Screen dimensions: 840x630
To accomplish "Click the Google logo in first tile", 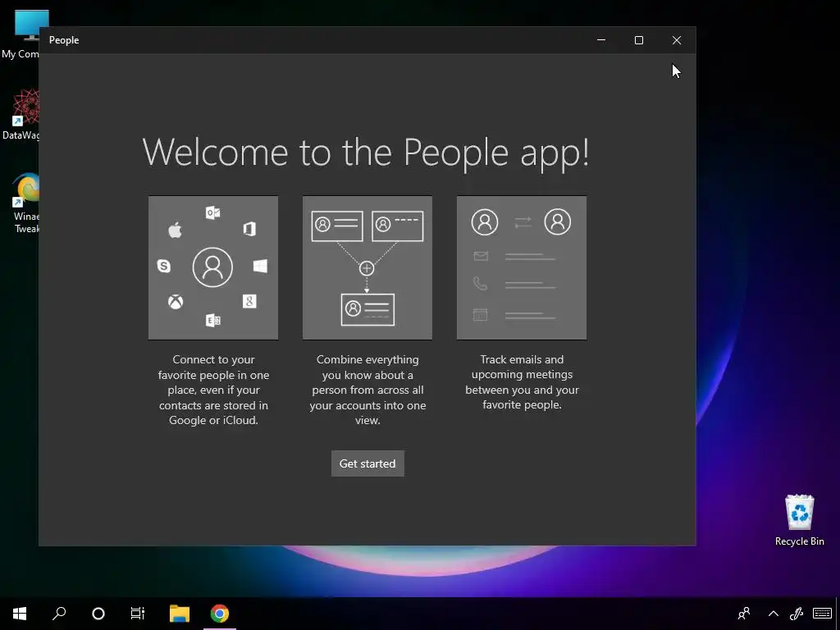I will tap(249, 301).
